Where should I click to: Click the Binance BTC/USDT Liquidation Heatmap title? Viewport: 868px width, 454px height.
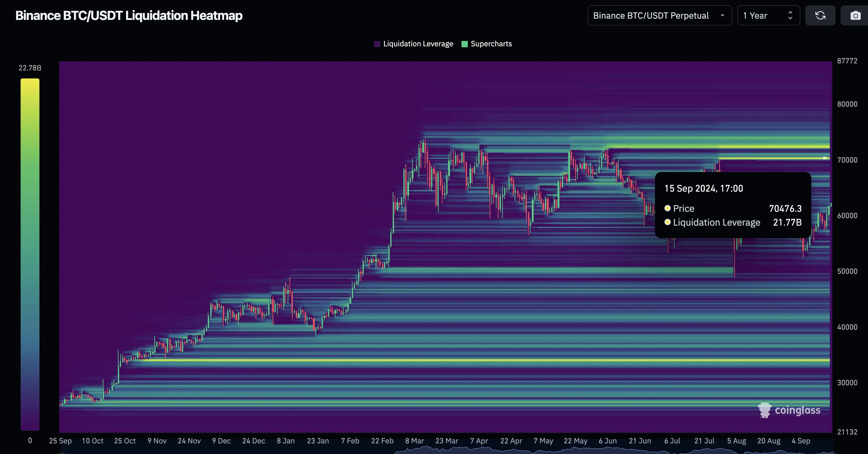click(x=129, y=16)
